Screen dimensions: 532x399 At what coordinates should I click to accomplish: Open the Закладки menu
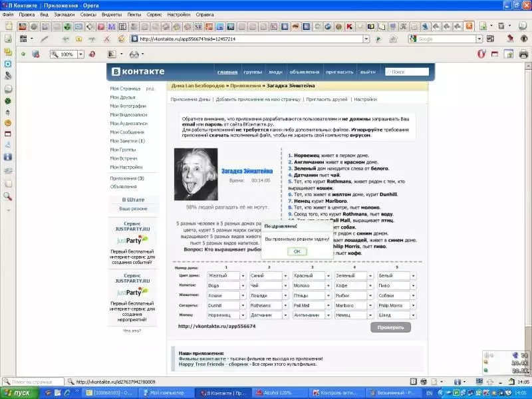pos(64,15)
